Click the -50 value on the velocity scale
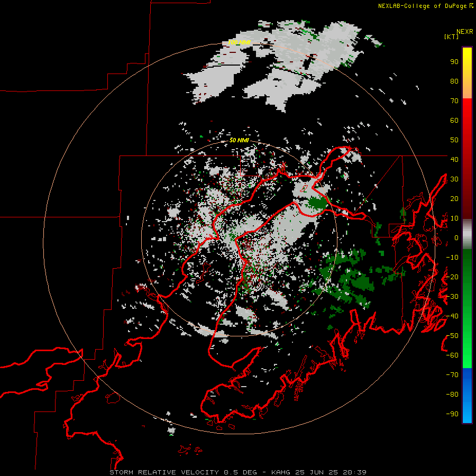 click(452, 336)
